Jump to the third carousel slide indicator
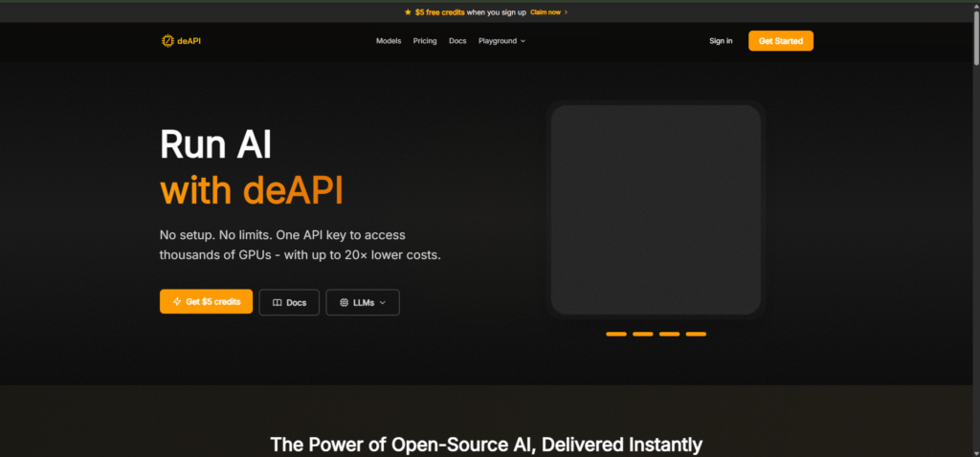The height and width of the screenshot is (457, 980). tap(669, 334)
